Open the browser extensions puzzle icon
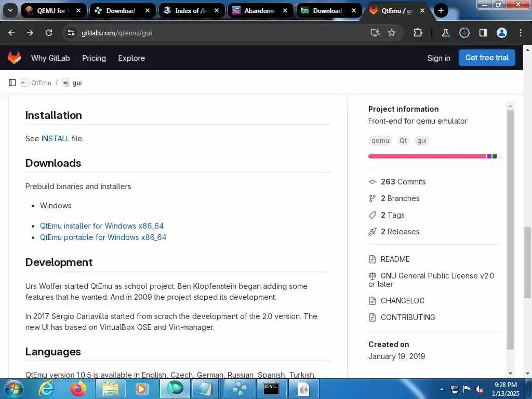532x399 pixels. [418, 33]
